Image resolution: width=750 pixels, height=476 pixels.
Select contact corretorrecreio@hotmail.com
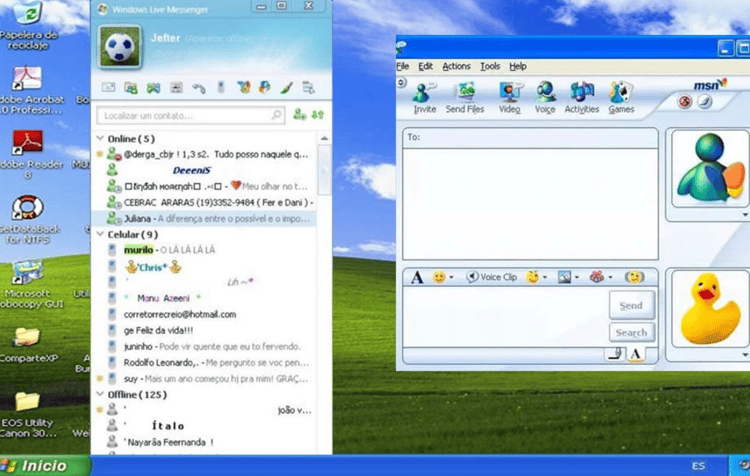pos(205,314)
